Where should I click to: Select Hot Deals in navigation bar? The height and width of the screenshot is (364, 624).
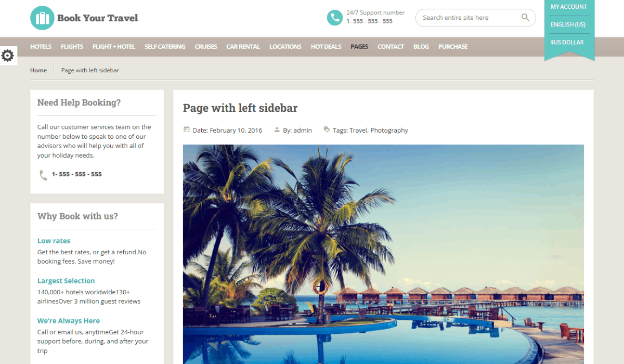(326, 46)
